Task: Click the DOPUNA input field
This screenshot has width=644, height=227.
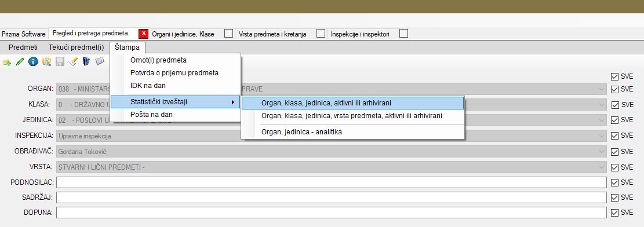Action: (x=332, y=213)
